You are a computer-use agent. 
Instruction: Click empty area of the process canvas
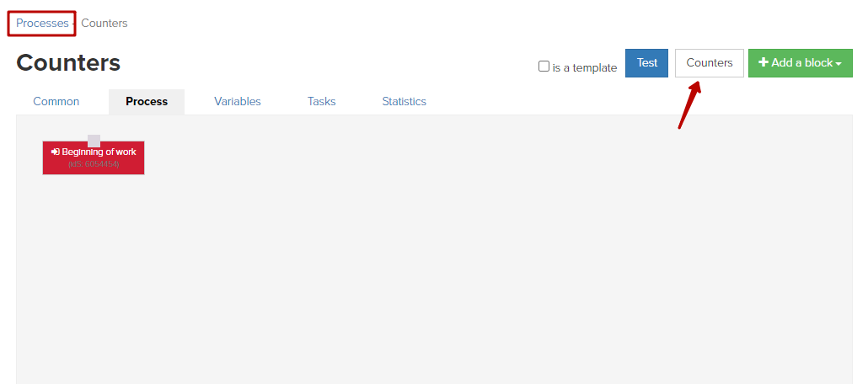[443, 249]
